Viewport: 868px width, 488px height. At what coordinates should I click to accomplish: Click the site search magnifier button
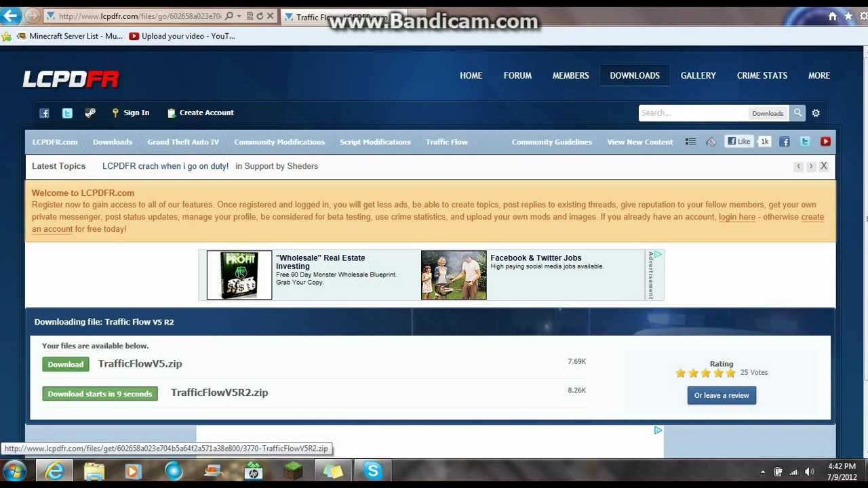click(797, 113)
